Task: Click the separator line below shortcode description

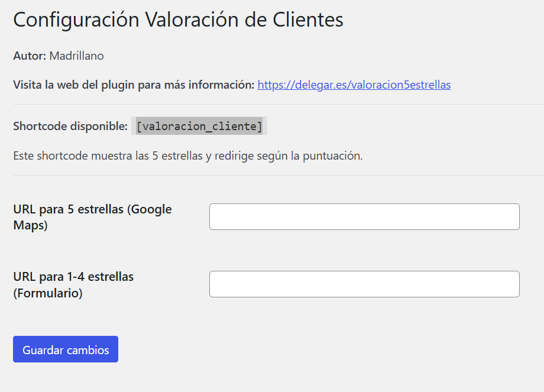Action: click(x=272, y=175)
